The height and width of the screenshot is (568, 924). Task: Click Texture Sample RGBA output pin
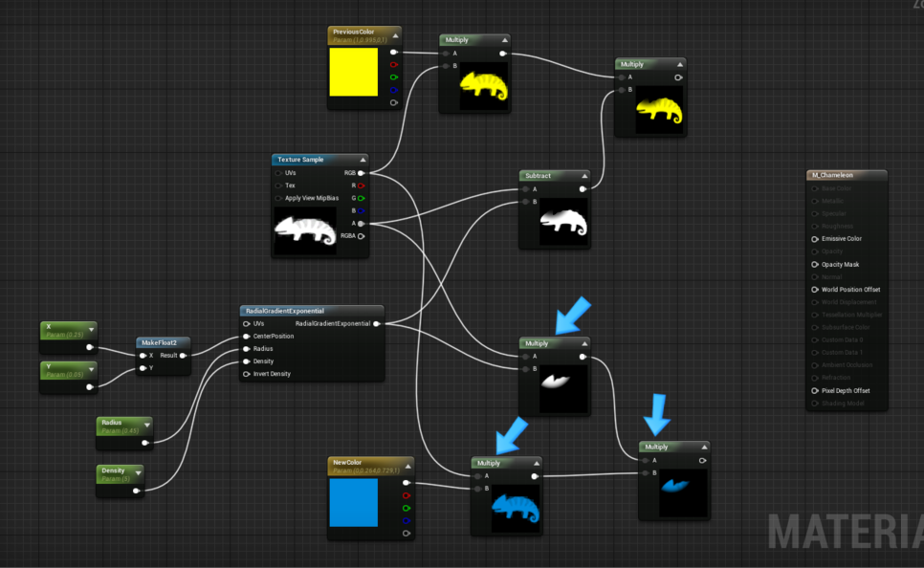click(x=362, y=236)
